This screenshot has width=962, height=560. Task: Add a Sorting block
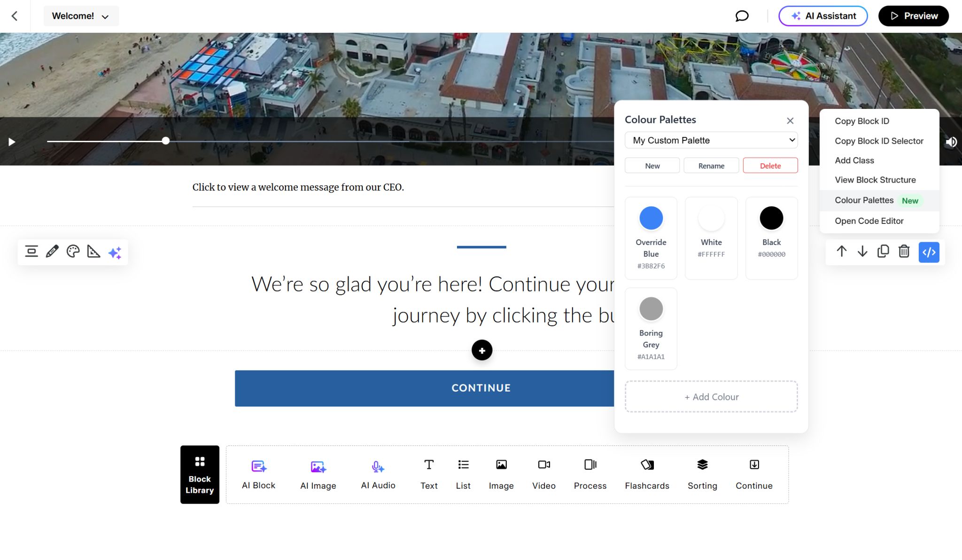[x=702, y=474]
